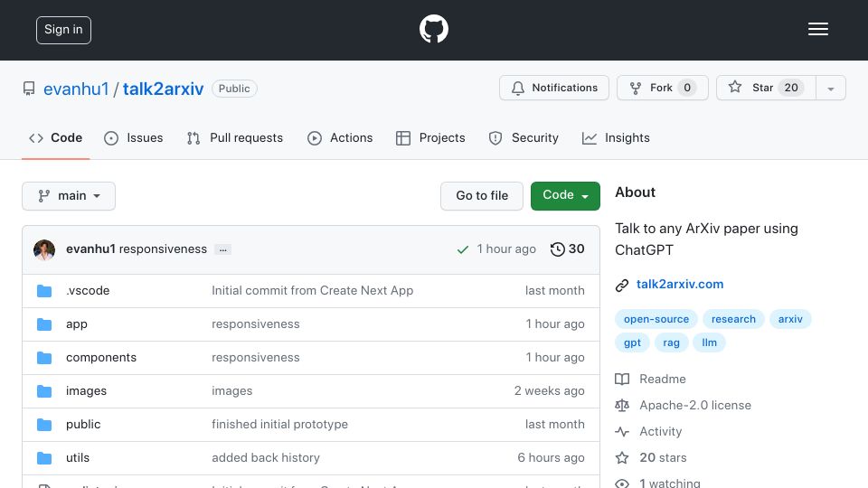Click the app folder icon

[x=44, y=324]
